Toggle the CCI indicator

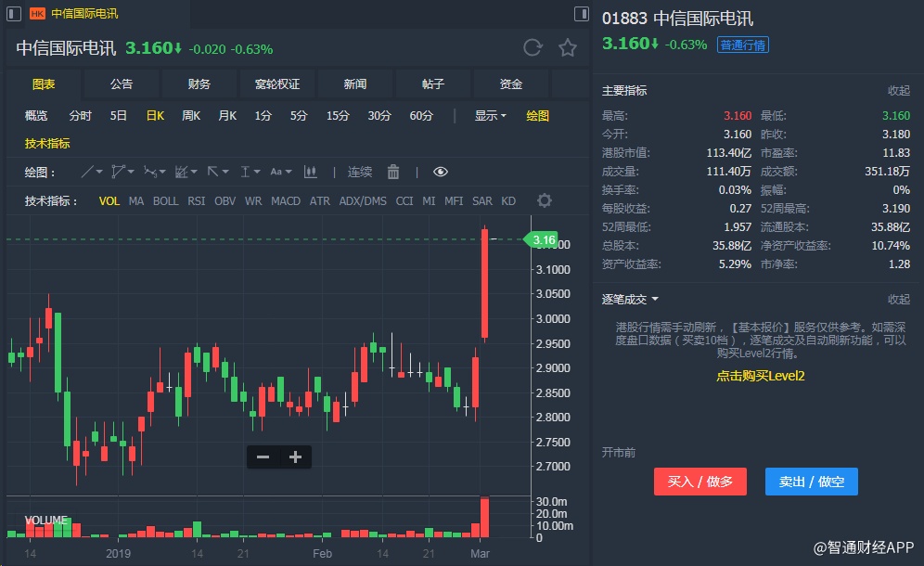pos(404,201)
